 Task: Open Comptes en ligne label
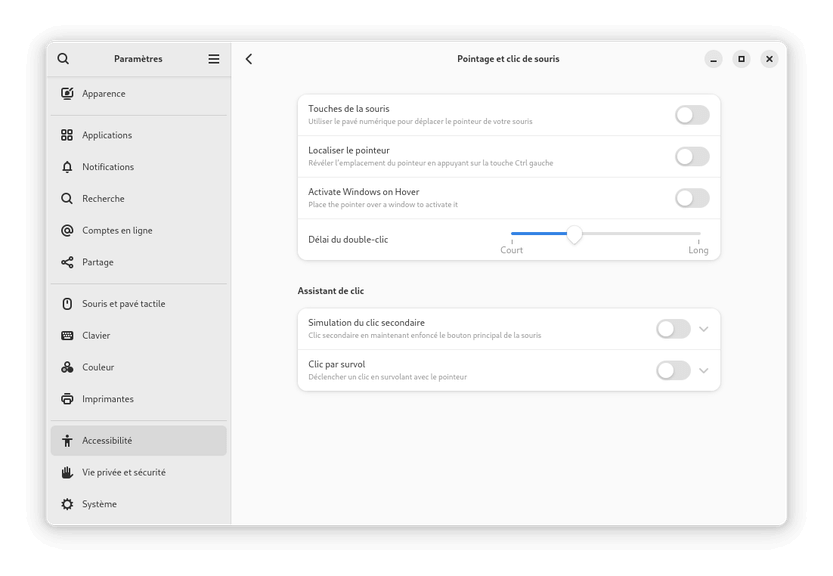[x=117, y=231]
